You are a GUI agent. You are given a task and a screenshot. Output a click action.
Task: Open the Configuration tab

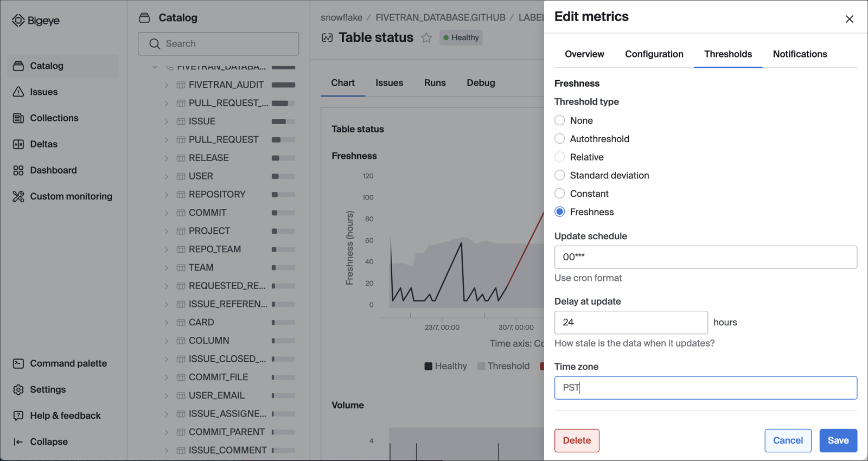[x=654, y=54]
